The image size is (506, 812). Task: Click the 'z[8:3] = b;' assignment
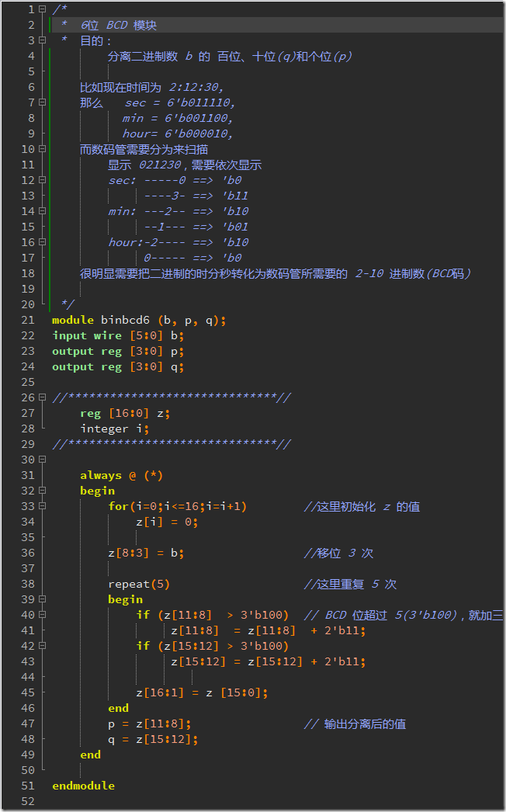coord(146,553)
